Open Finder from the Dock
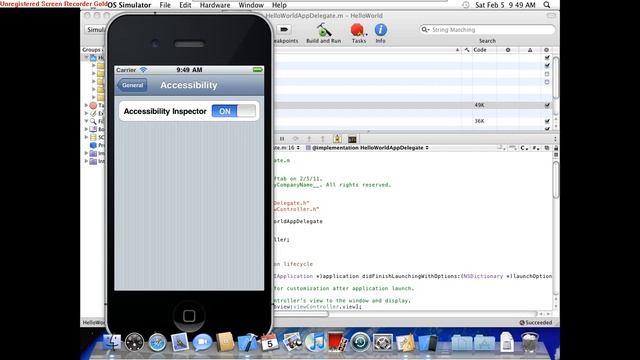The width and height of the screenshot is (640, 360). click(x=112, y=342)
